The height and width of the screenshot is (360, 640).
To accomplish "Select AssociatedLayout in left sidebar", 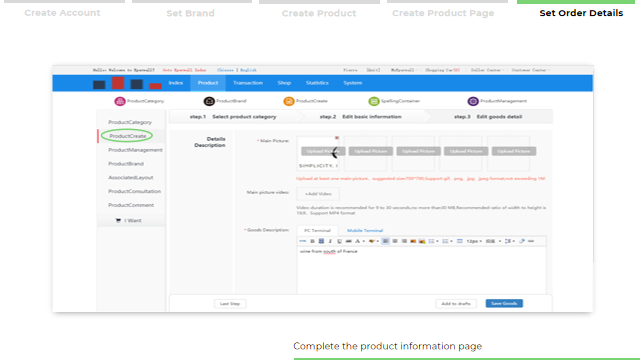I will [x=131, y=178].
